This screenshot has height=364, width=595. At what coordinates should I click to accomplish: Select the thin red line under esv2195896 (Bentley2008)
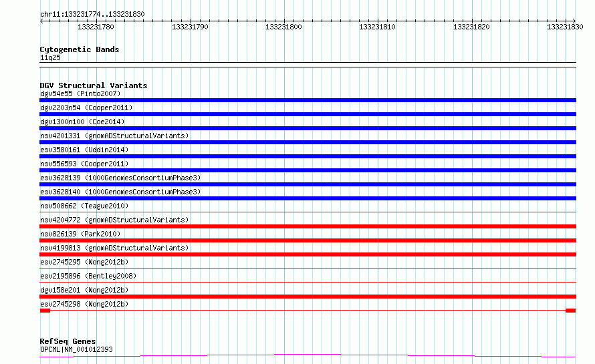tap(308, 282)
